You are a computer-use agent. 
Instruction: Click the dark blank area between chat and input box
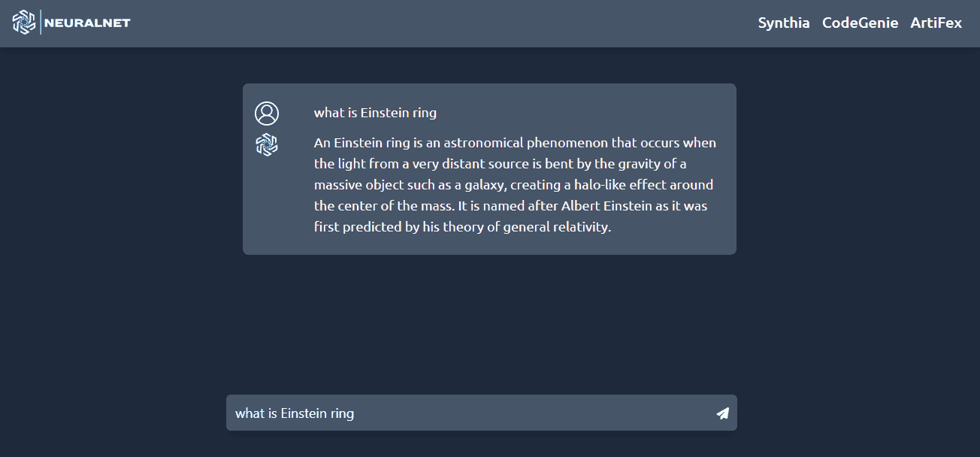[x=489, y=323]
